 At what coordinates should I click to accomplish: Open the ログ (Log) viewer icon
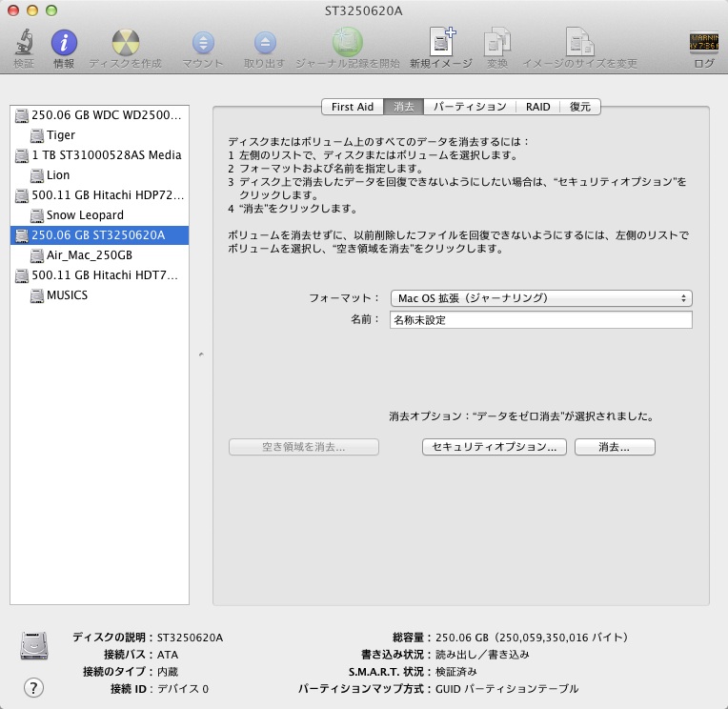(703, 44)
